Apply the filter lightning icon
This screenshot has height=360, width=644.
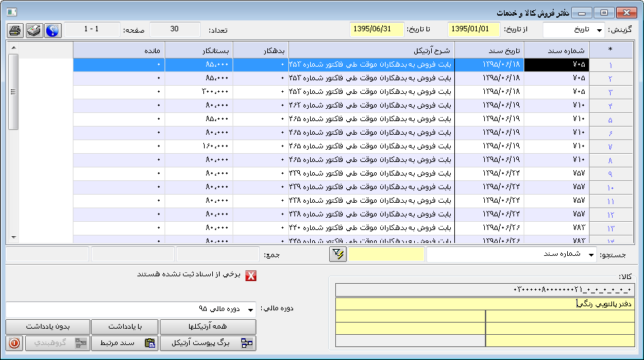338,255
